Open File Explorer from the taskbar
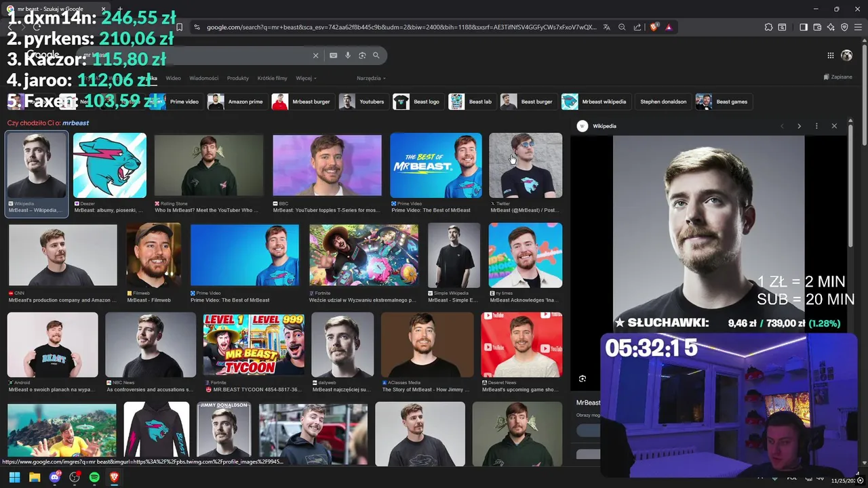The image size is (868, 488). click(35, 477)
